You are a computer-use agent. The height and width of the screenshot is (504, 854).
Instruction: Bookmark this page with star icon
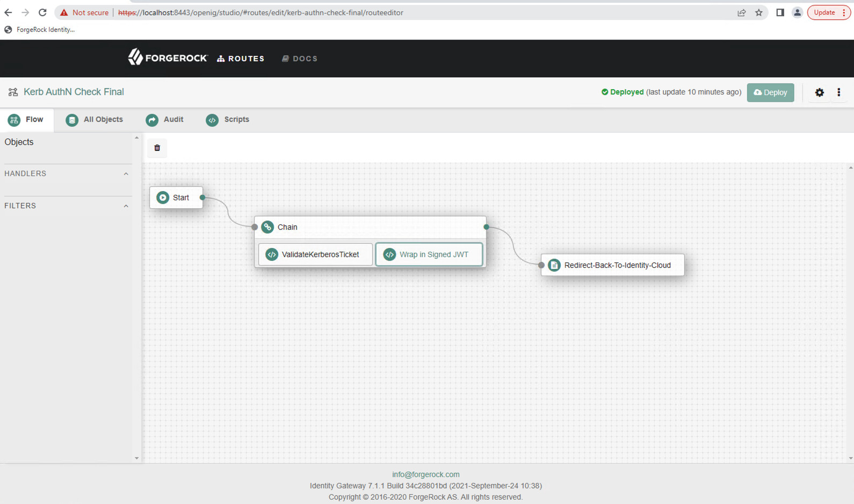click(x=759, y=12)
